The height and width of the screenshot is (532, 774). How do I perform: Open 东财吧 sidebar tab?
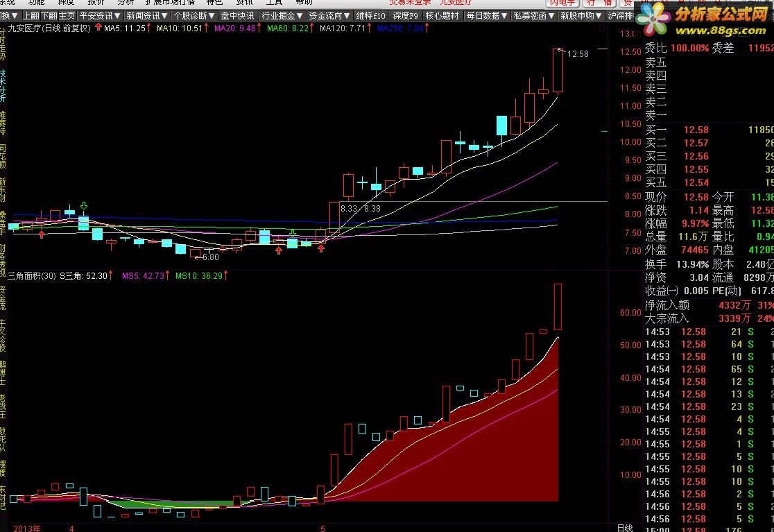(x=3, y=497)
